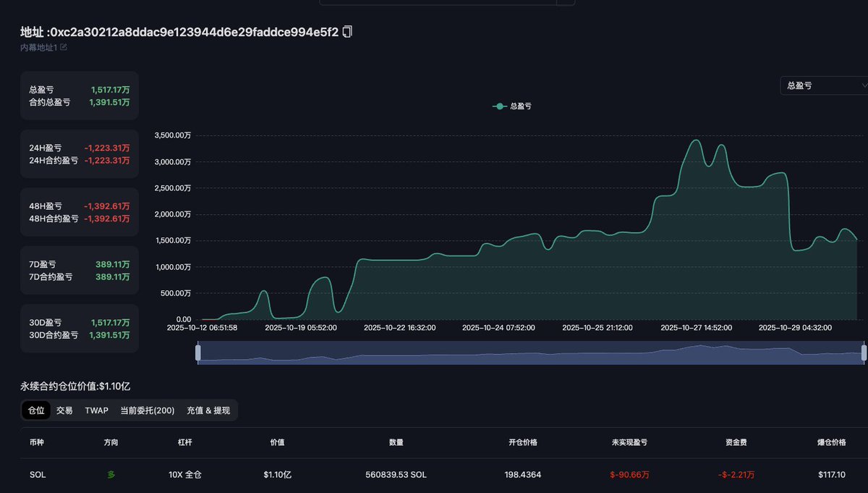Click the mini overview chart in range bar
The height and width of the screenshot is (493, 868).
[x=531, y=353]
